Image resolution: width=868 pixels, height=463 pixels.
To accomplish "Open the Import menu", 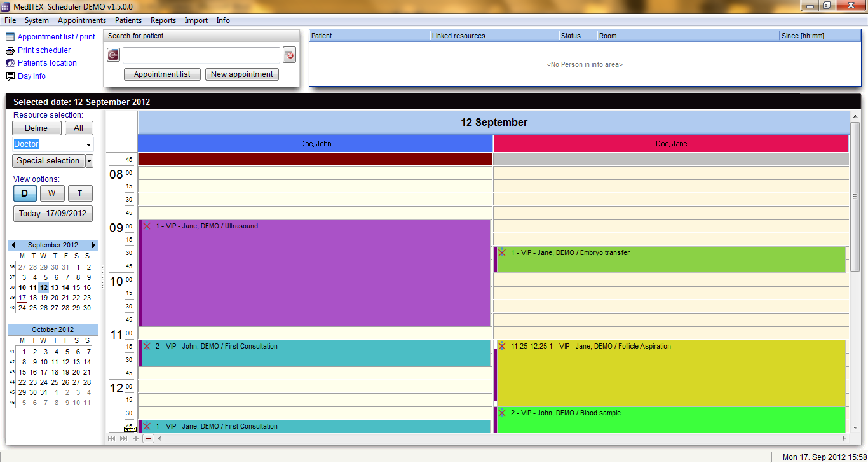I will click(x=196, y=20).
